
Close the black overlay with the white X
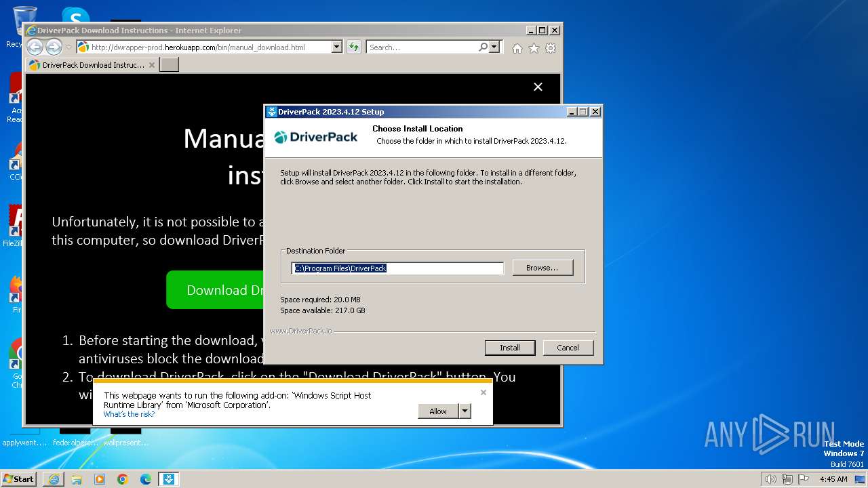pyautogui.click(x=538, y=87)
